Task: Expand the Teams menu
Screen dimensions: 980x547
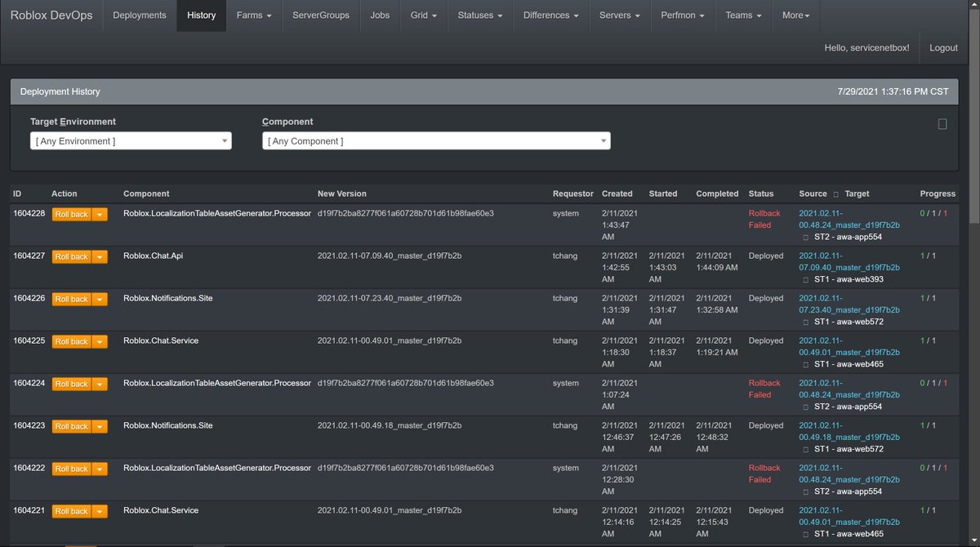Action: click(743, 16)
